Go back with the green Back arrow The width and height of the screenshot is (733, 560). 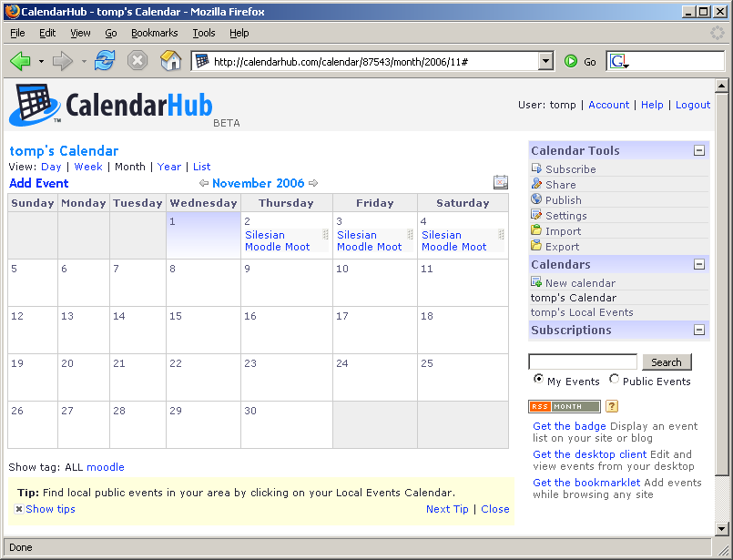coord(20,61)
